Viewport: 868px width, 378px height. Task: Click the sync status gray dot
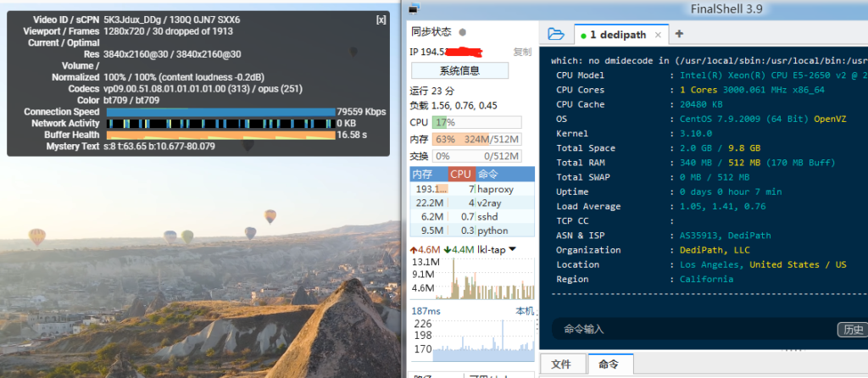click(x=462, y=32)
